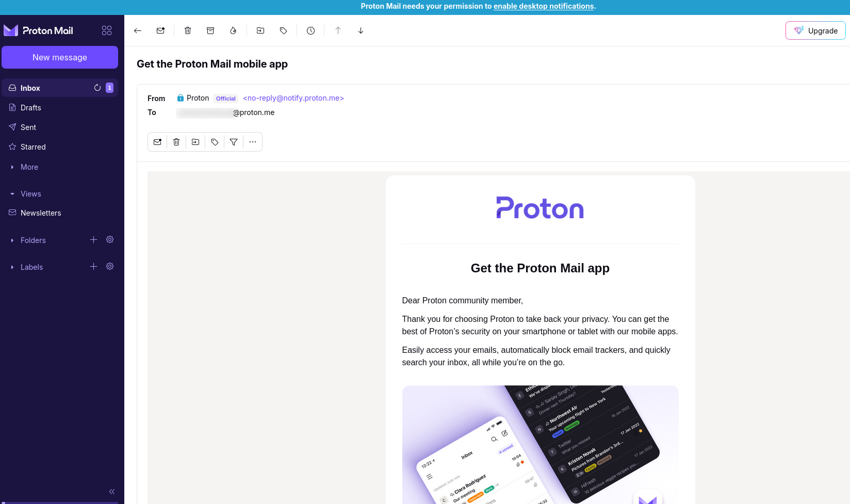Snooze message with the clock icon
Viewport: 850px width, 504px height.
[310, 30]
